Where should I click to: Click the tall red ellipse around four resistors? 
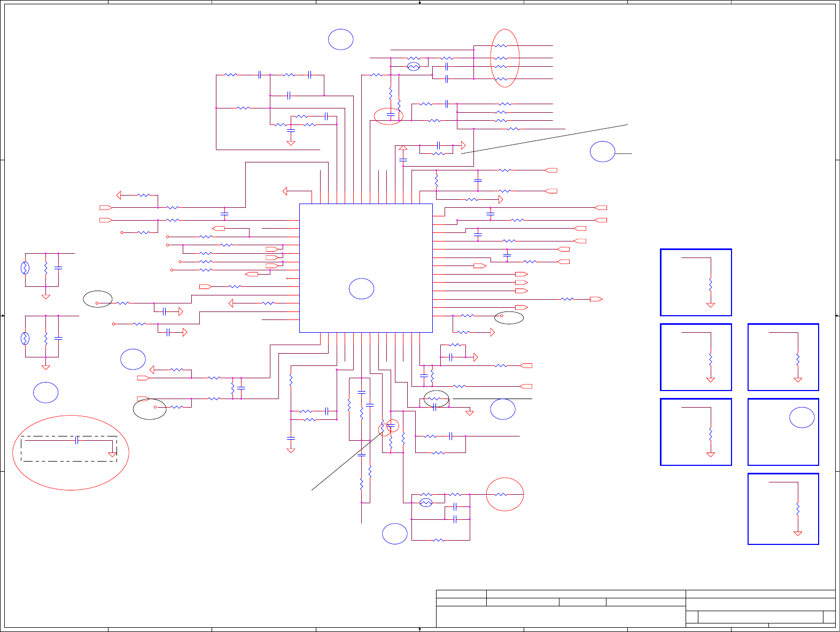pyautogui.click(x=505, y=58)
